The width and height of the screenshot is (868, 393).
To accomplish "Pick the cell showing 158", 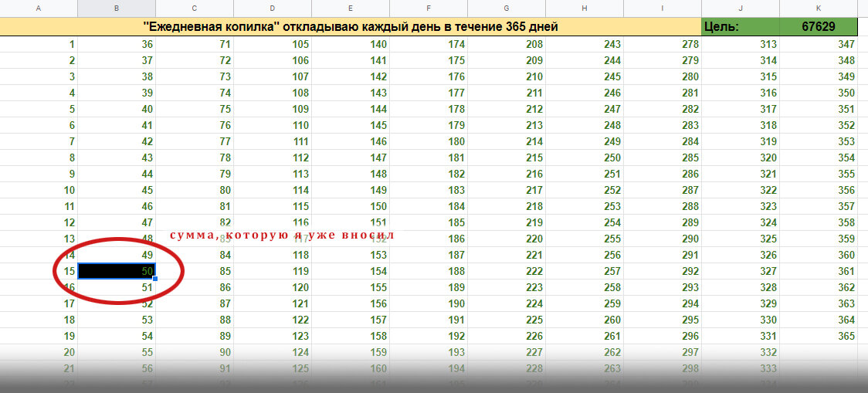I will tap(351, 336).
